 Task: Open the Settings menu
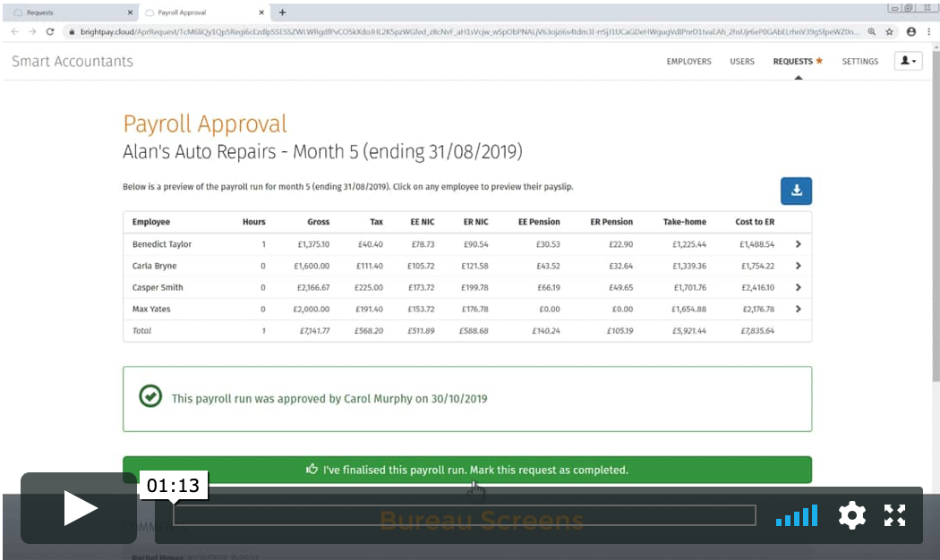click(859, 61)
